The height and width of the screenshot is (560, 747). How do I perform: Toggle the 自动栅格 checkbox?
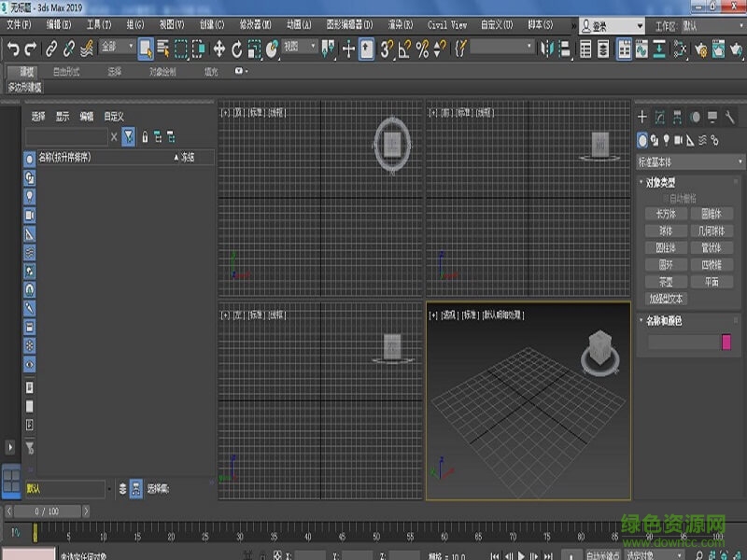(667, 198)
